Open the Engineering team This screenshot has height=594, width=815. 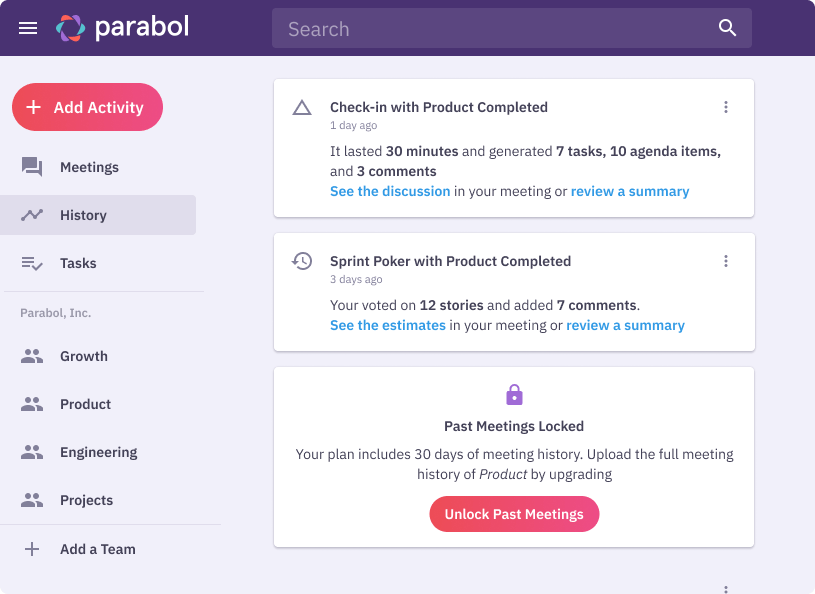click(98, 452)
